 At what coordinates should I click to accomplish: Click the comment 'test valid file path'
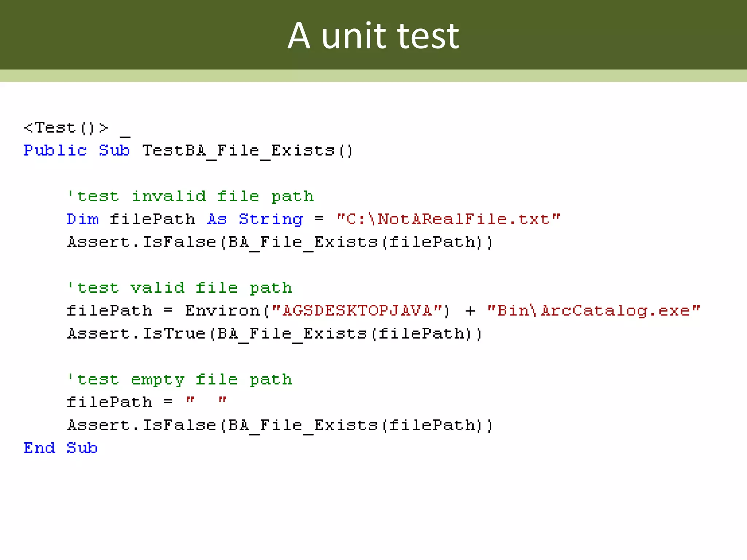tap(180, 288)
